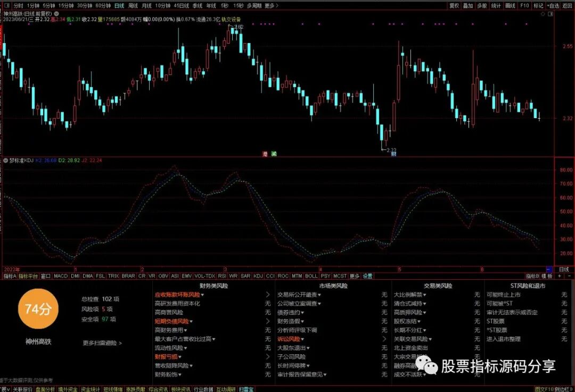The image size is (575, 392).
Task: Expand 大比例解禁 dropdown triangle
Action: (x=425, y=295)
